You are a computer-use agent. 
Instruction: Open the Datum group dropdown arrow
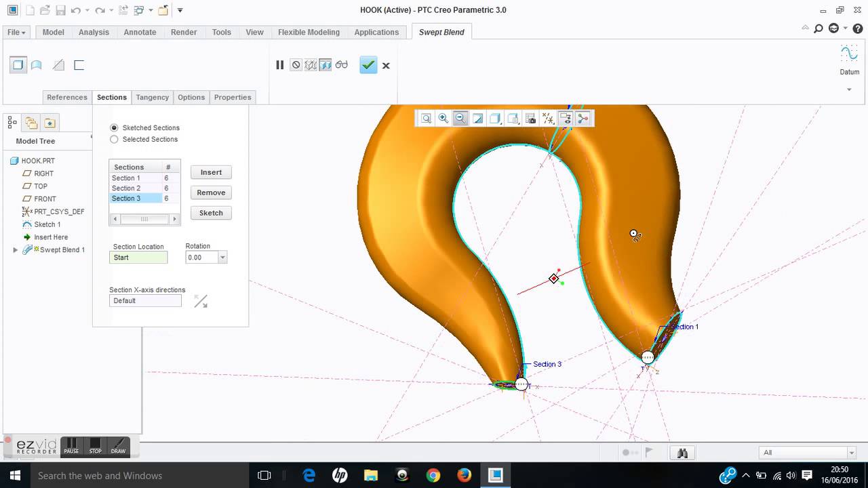849,89
